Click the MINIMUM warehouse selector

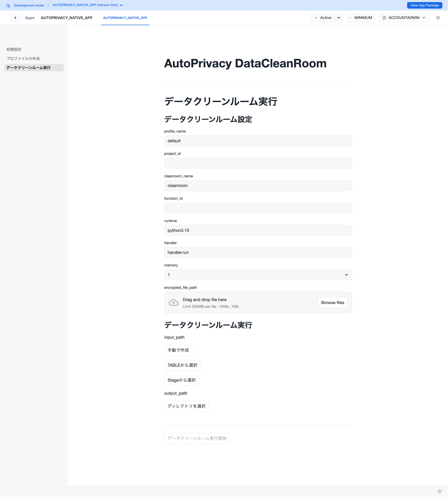361,18
